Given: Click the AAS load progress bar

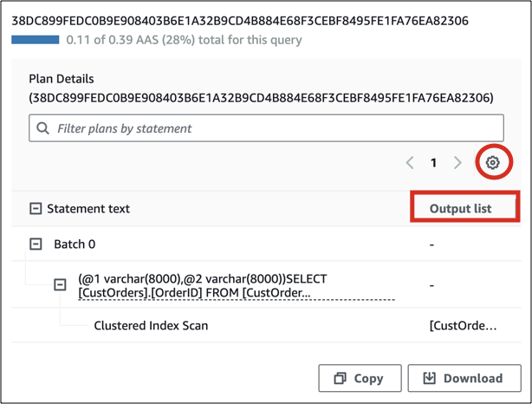Looking at the screenshot, I should (35, 40).
